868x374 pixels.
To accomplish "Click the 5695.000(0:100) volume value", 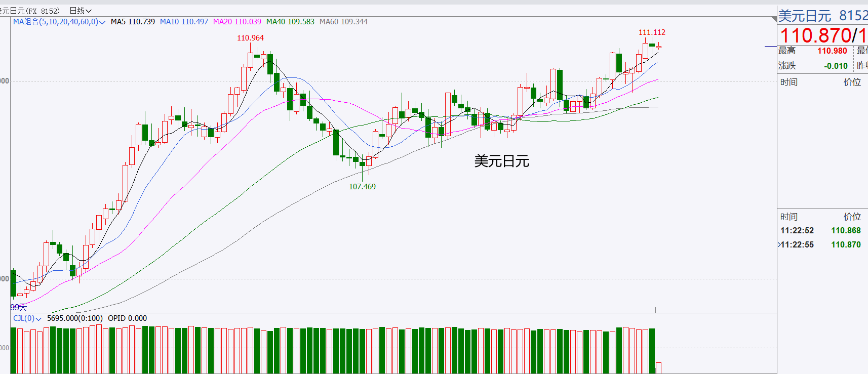I will pos(74,318).
